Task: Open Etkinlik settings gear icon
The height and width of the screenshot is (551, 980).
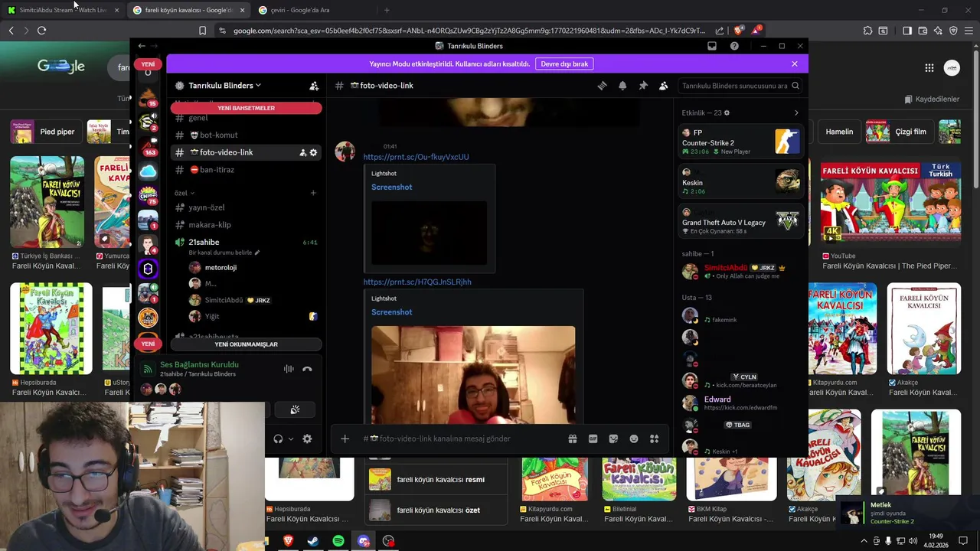Action: click(727, 112)
